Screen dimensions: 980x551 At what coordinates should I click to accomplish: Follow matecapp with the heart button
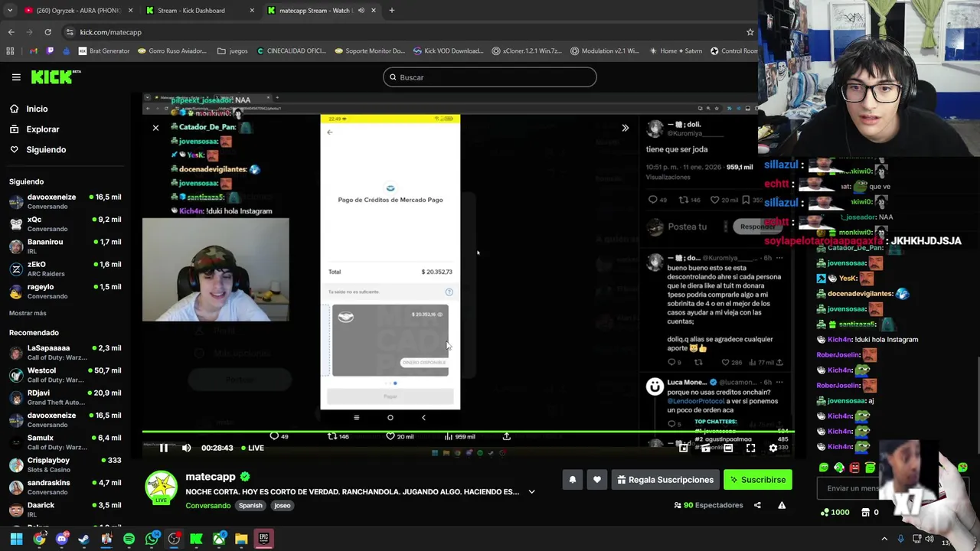[x=597, y=480]
